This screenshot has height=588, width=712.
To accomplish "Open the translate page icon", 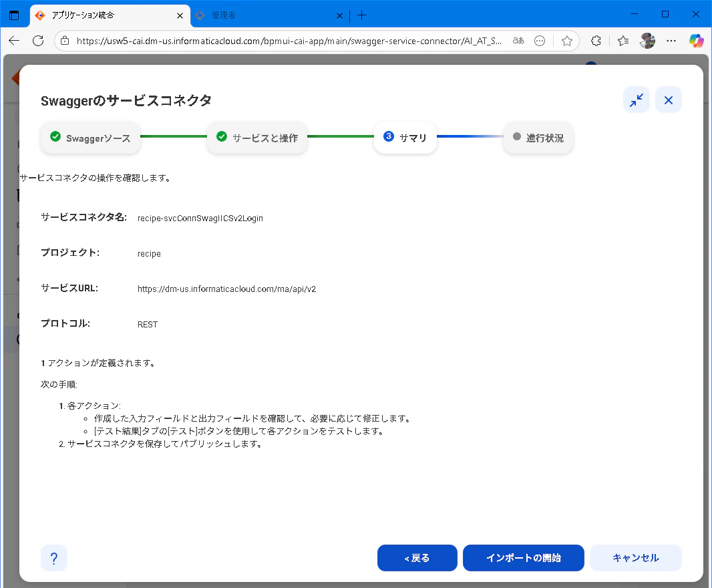I will point(518,41).
